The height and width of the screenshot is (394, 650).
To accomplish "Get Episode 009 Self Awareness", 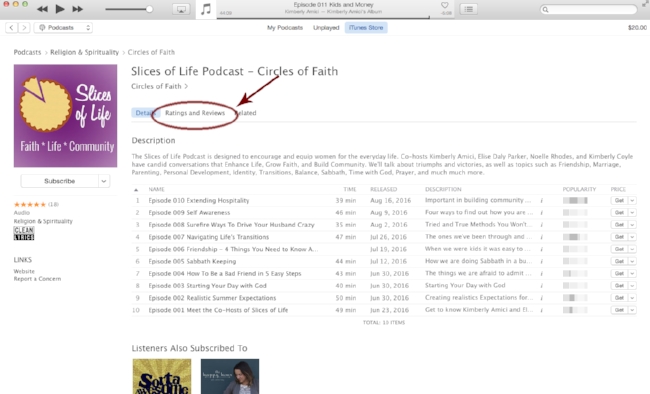I will point(619,212).
